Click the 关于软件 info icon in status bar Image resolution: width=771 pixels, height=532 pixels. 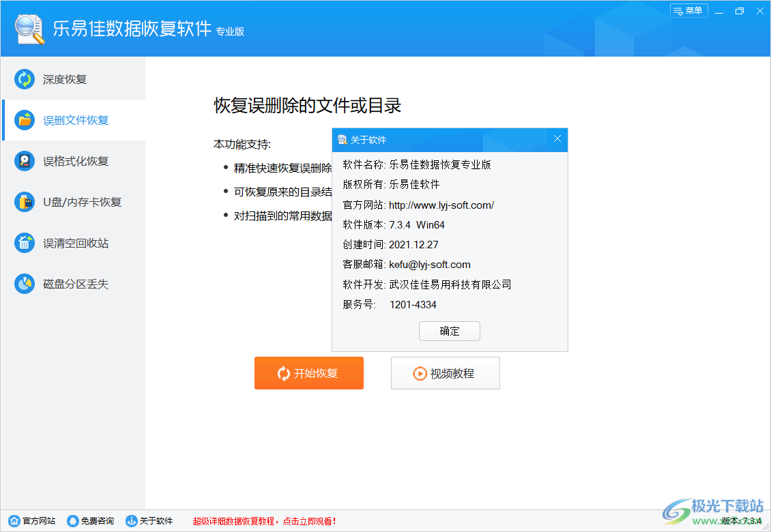132,520
